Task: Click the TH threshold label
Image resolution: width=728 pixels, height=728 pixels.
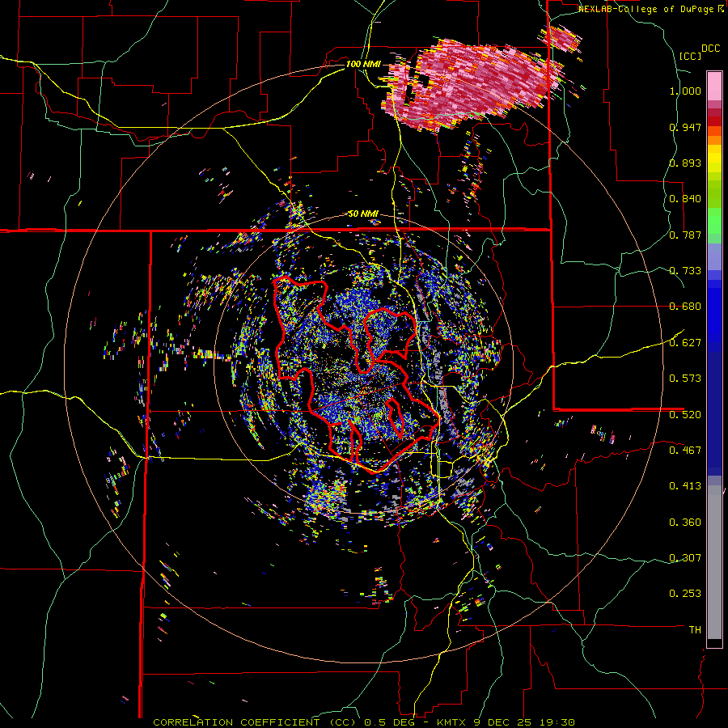Action: [x=695, y=630]
